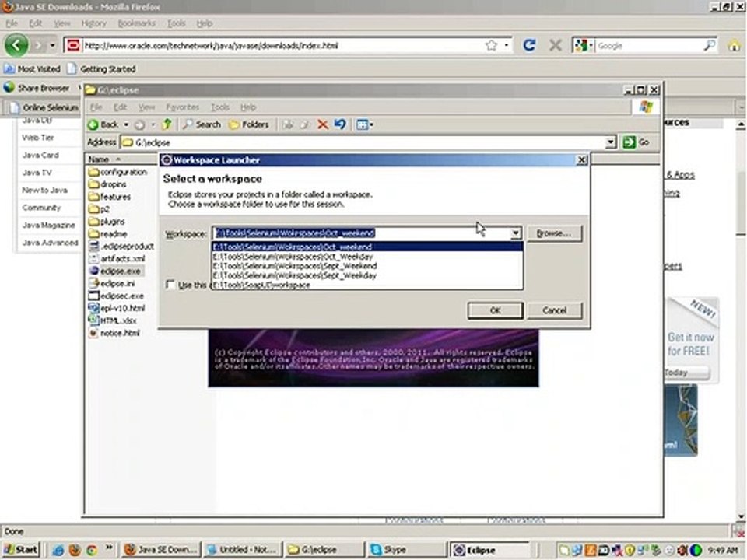Open Explorer Favorites menu
The width and height of the screenshot is (747, 560).
point(182,107)
